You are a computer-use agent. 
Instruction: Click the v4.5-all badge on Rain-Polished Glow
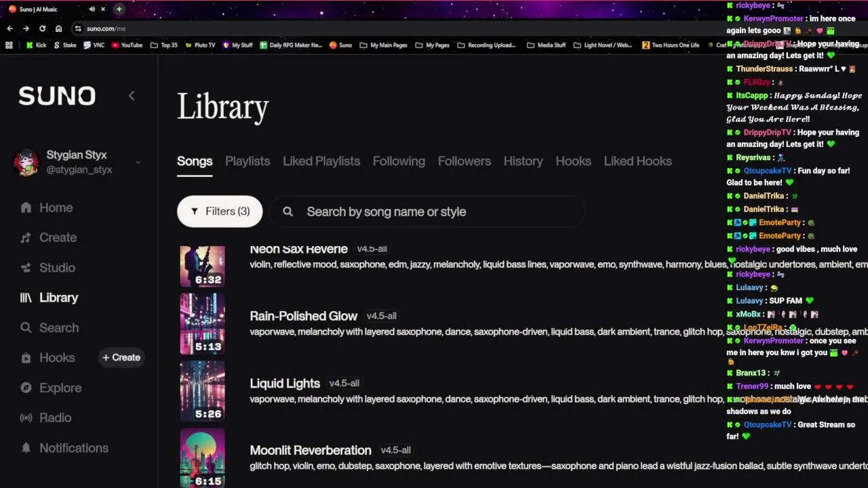[x=382, y=316]
